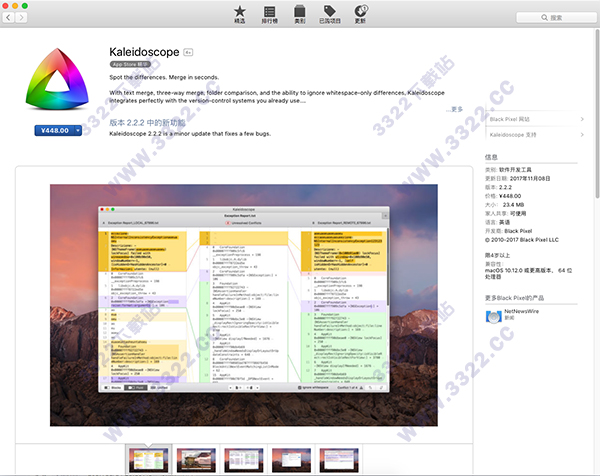Select the third screenshot thumbnail
The image size is (600, 476).
(244, 460)
